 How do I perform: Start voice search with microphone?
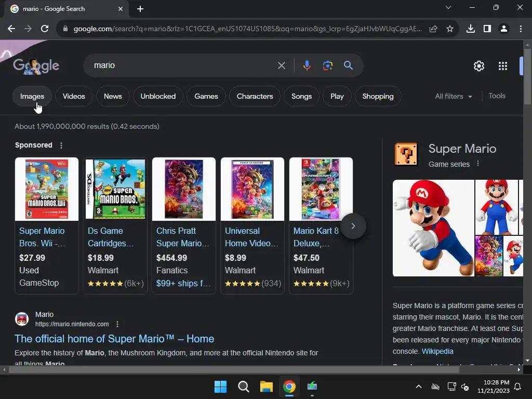[307, 65]
